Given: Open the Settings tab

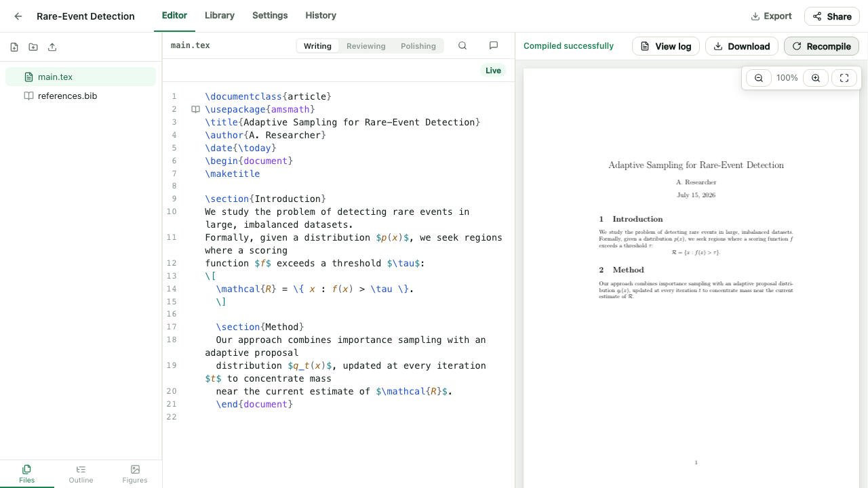Looking at the screenshot, I should pyautogui.click(x=270, y=16).
